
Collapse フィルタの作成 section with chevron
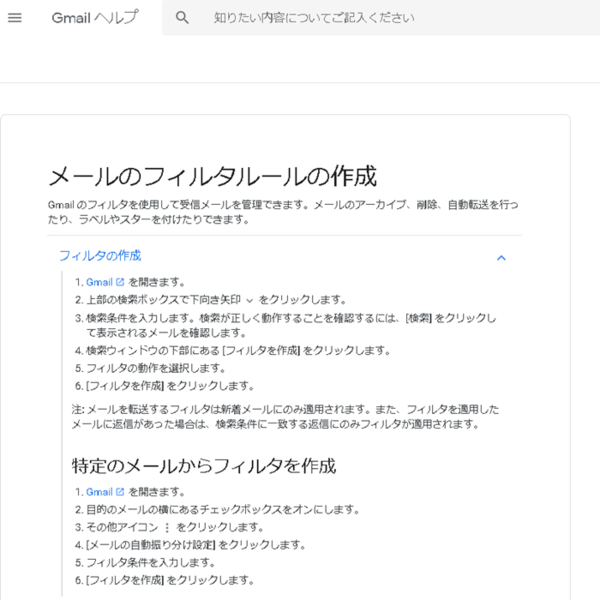[x=501, y=258]
